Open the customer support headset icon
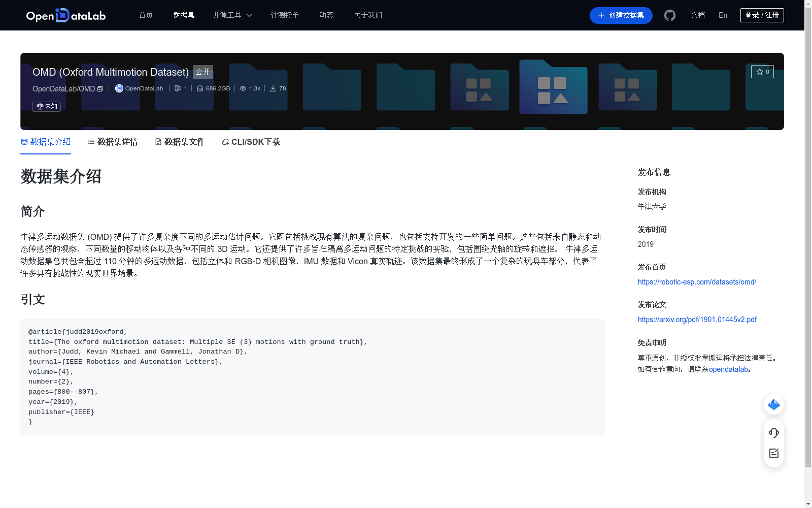The height and width of the screenshot is (508, 812). click(x=774, y=432)
